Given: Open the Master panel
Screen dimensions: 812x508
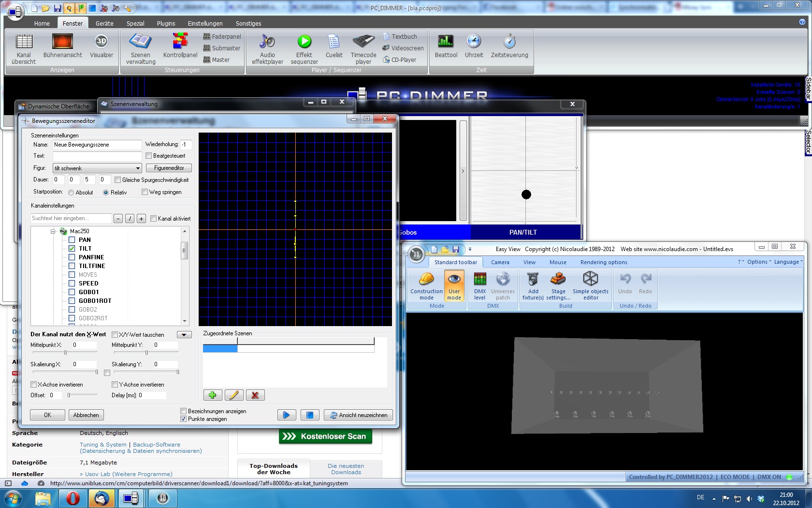Looking at the screenshot, I should [217, 60].
